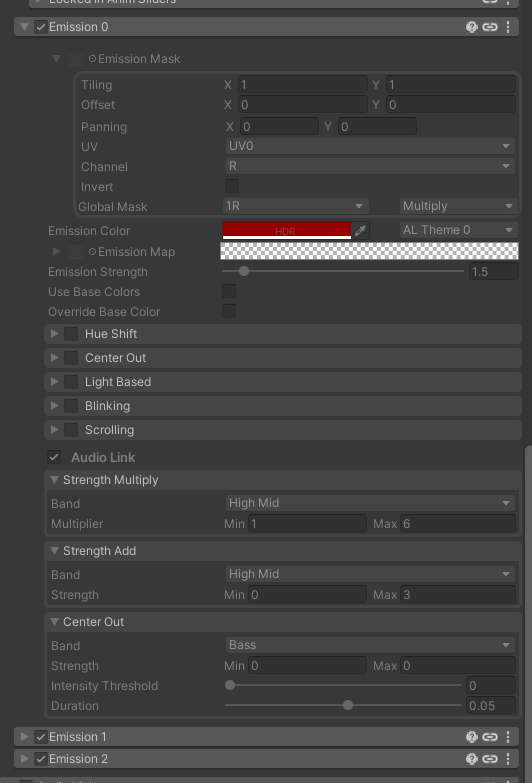Click the red HDR Emission Color swatch

tap(287, 230)
